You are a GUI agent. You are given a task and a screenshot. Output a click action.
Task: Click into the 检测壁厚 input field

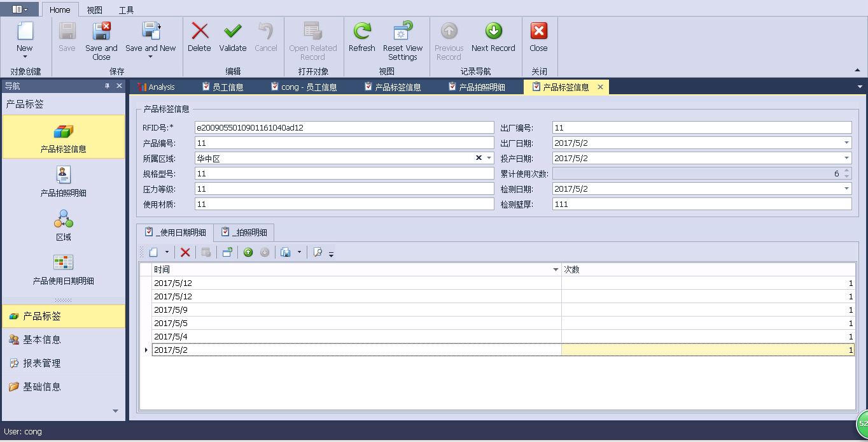click(702, 204)
